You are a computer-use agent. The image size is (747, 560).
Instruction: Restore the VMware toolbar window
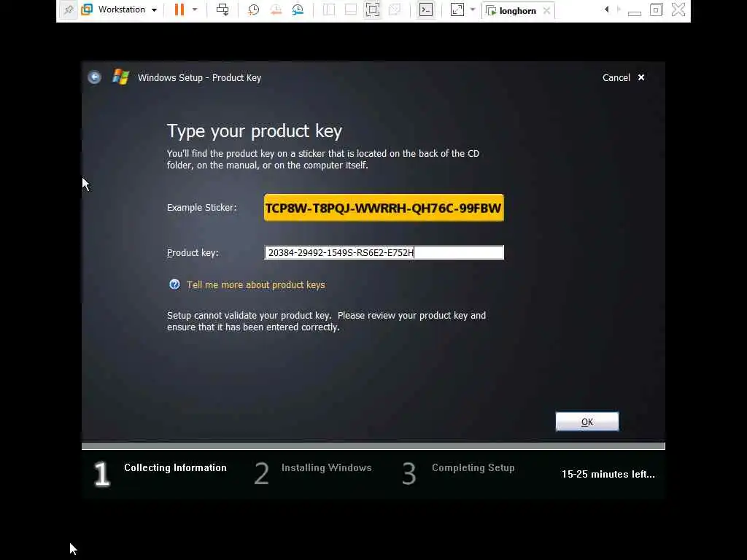(656, 9)
